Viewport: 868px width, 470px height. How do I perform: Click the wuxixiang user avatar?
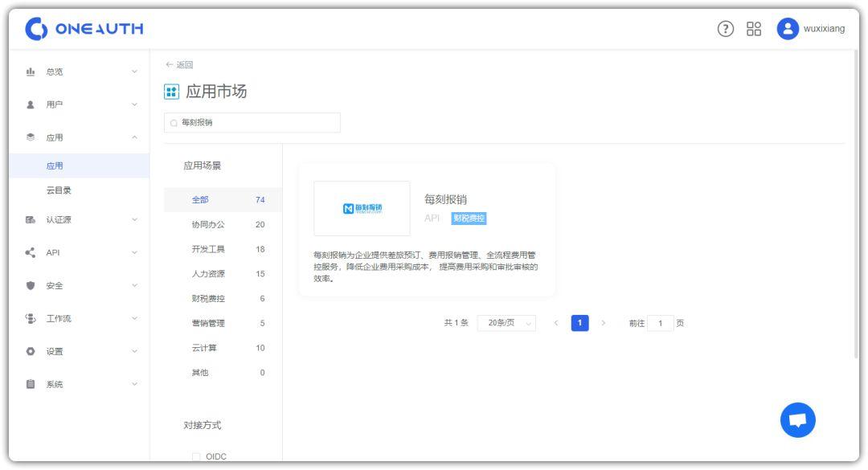[785, 29]
